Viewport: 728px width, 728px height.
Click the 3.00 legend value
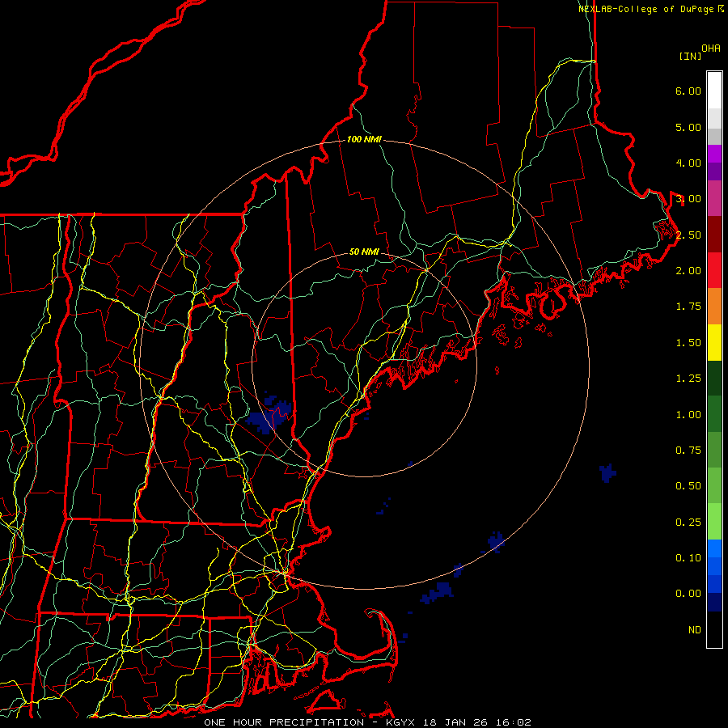click(688, 199)
